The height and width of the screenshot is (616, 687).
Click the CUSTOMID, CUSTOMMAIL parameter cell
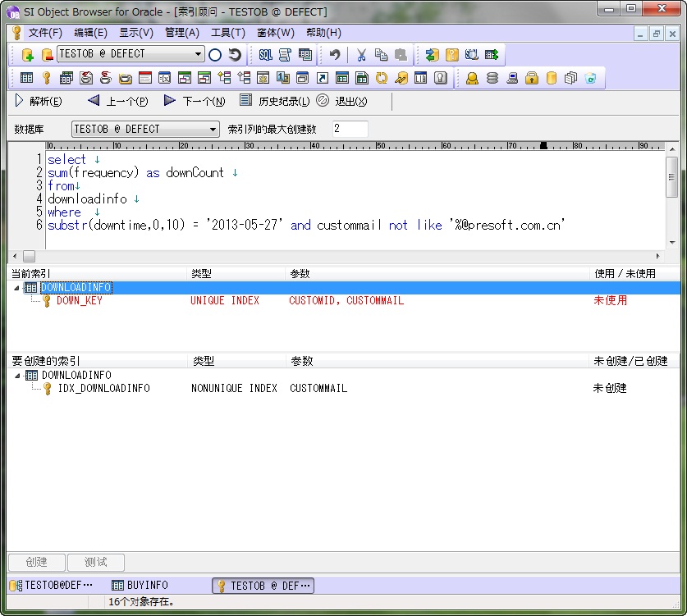(346, 301)
